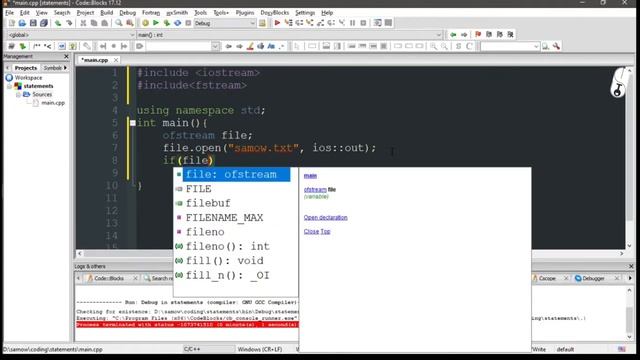This screenshot has width=640, height=360.
Task: Paste from clipboard using the toolbar icon
Action: [104, 23]
